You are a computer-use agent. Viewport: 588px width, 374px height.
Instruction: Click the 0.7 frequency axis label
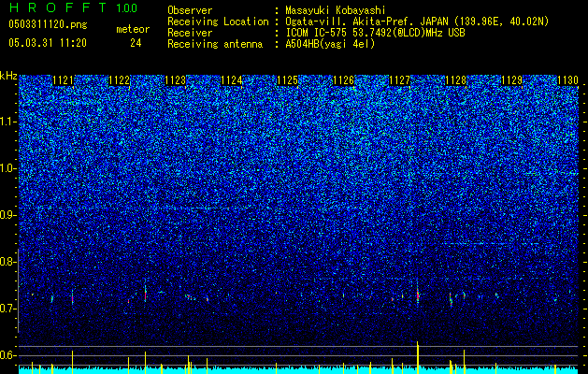pyautogui.click(x=8, y=309)
